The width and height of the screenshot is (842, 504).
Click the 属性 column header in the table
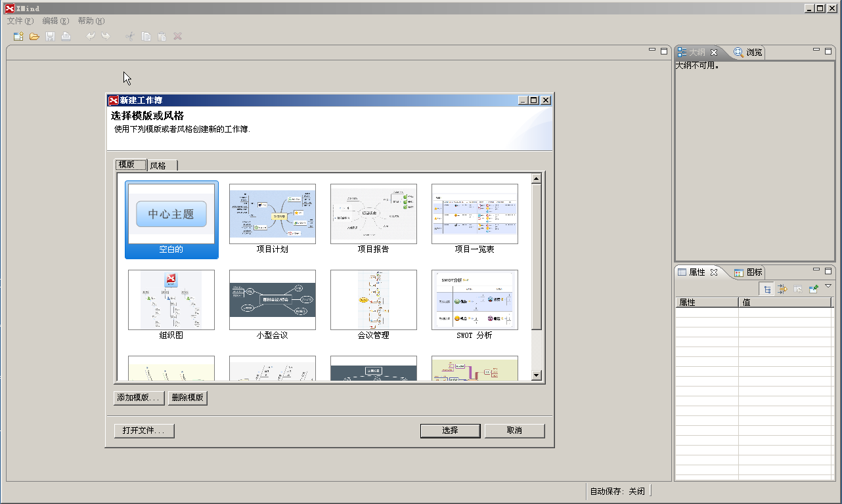click(707, 303)
